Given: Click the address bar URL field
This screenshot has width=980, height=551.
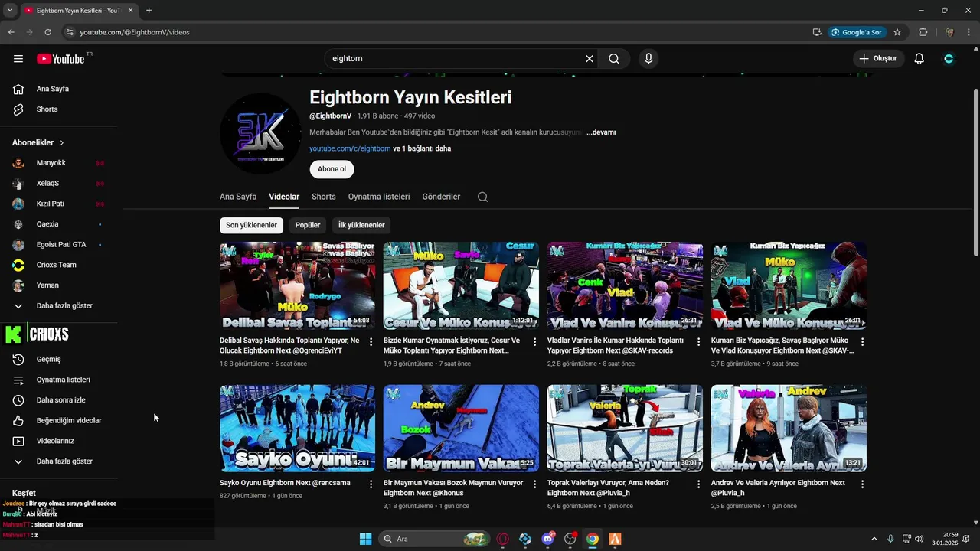Looking at the screenshot, I should click(436, 32).
